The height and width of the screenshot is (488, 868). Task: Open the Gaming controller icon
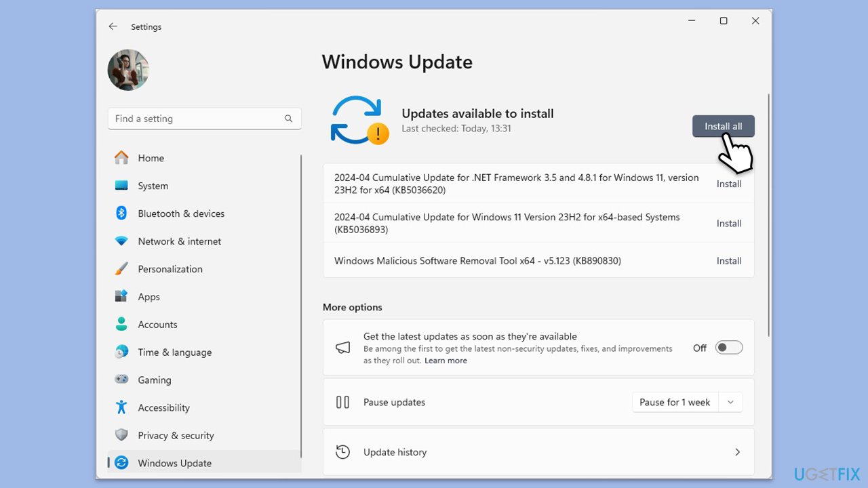(121, 380)
